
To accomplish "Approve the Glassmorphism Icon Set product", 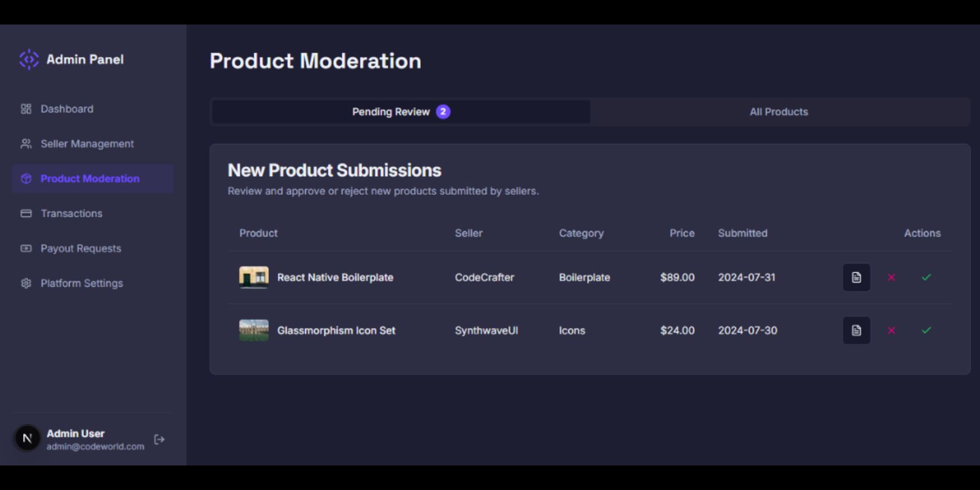I will click(926, 331).
